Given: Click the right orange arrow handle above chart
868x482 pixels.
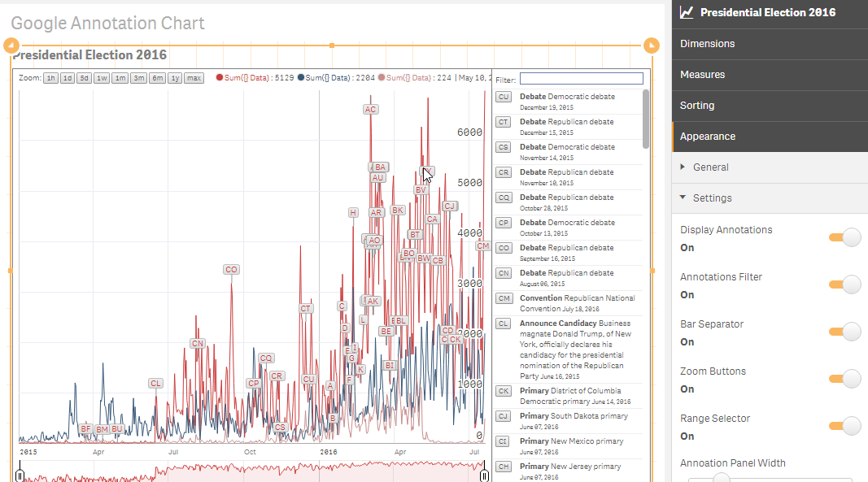Looking at the screenshot, I should [x=652, y=46].
